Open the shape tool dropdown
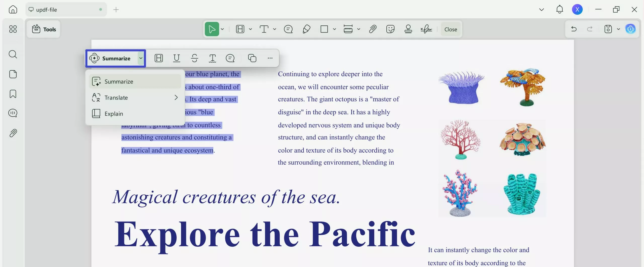 (334, 29)
